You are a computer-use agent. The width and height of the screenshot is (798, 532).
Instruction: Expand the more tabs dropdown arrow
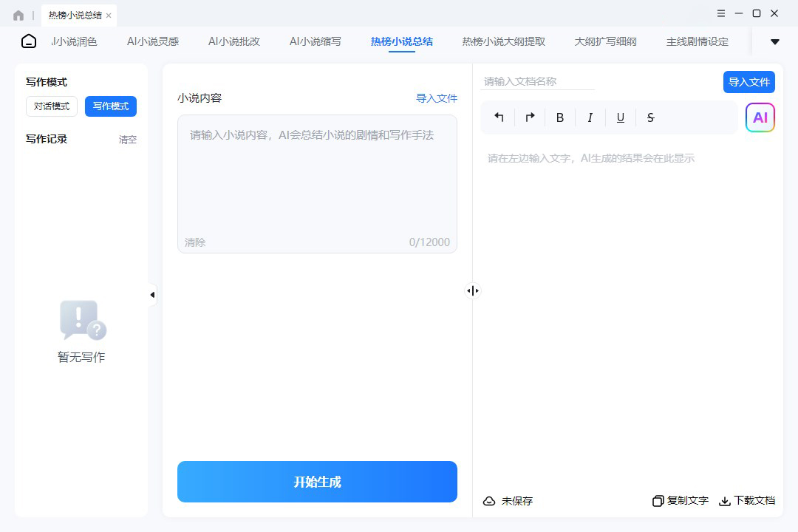774,41
